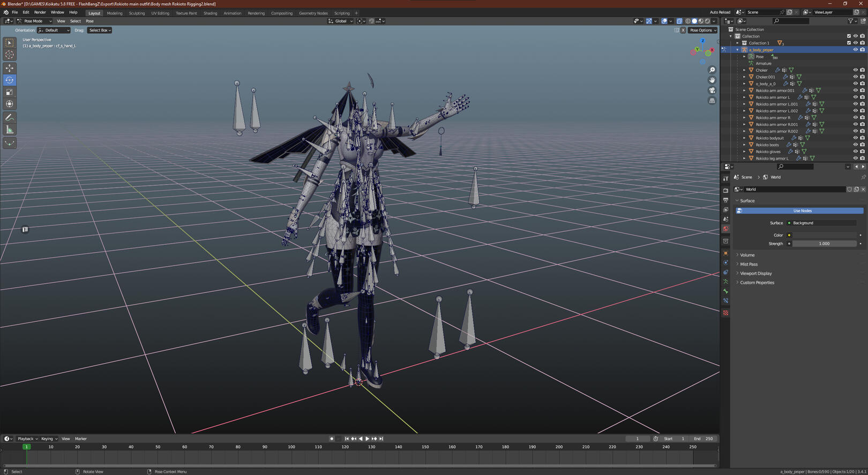Pick the Annotate tool
This screenshot has width=868, height=475.
[10, 117]
